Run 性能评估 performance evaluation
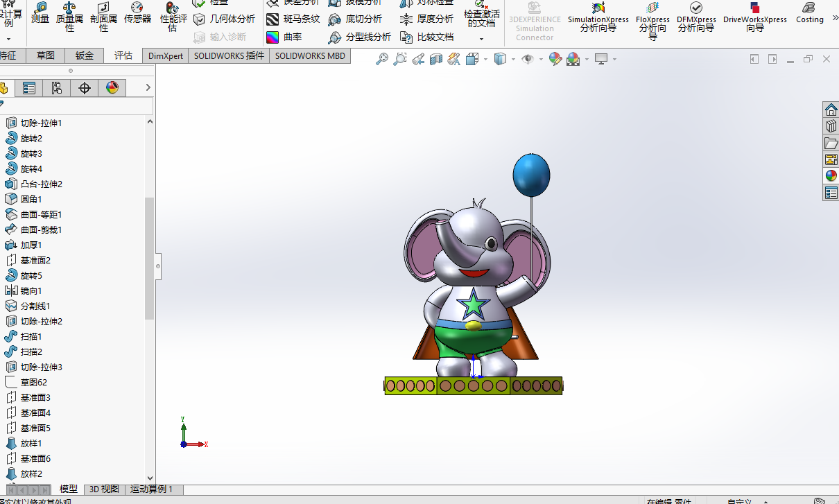The image size is (839, 504). 173,17
